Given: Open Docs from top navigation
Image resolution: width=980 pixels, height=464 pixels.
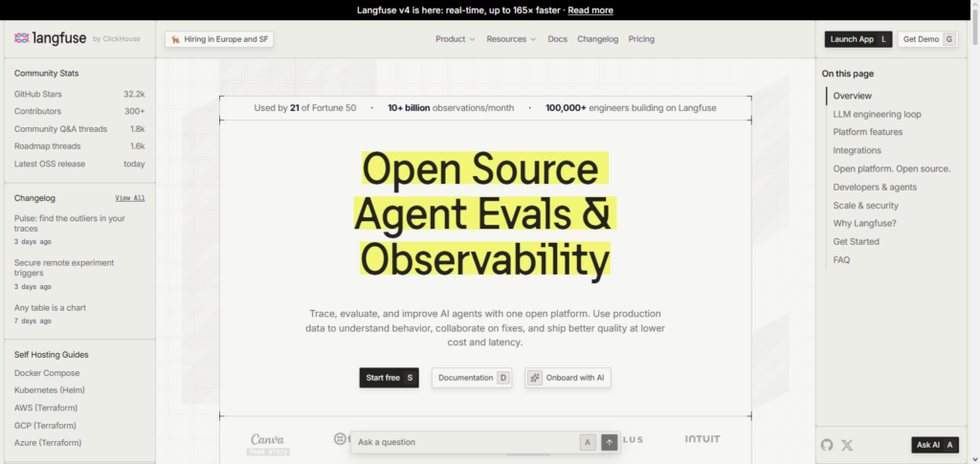Looking at the screenshot, I should pos(558,38).
